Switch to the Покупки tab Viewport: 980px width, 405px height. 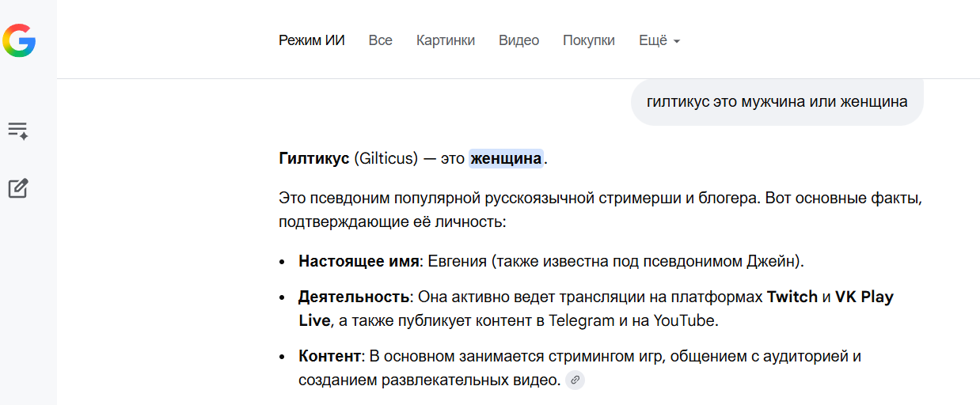[x=588, y=40]
